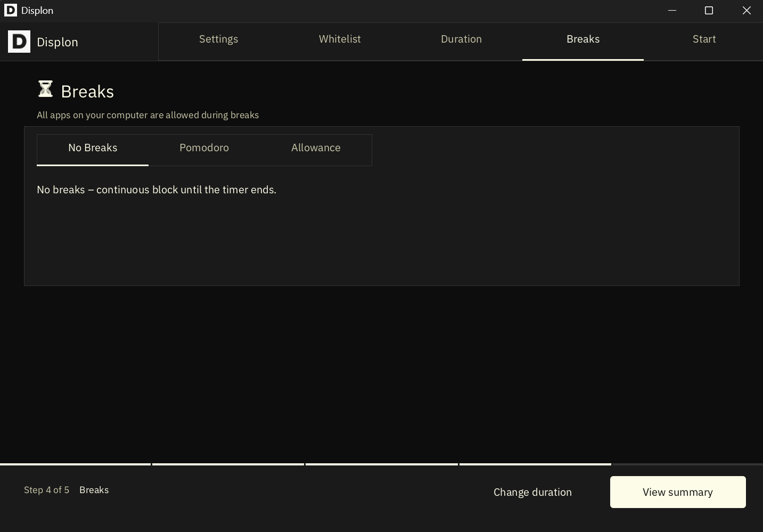Screen dimensions: 763x532
Task: Click the View summary button
Action: click(x=678, y=492)
